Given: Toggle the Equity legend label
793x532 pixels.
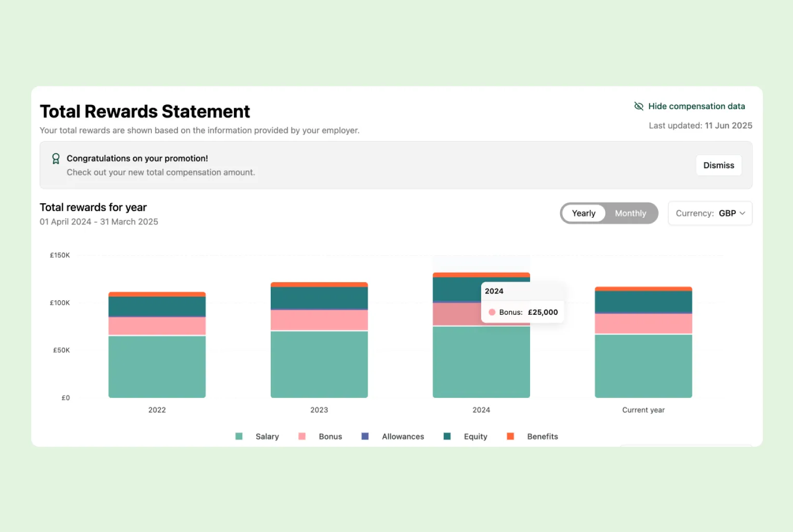Looking at the screenshot, I should tap(475, 436).
